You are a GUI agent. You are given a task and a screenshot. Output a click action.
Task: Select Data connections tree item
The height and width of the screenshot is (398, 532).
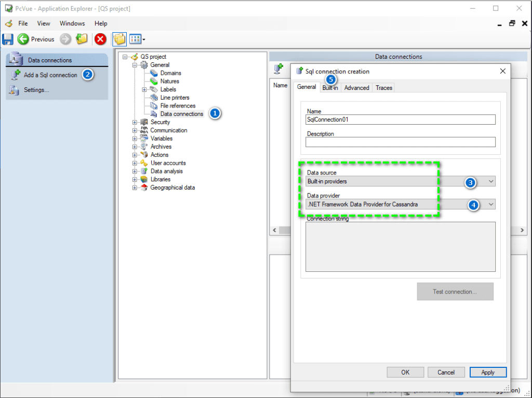[181, 114]
